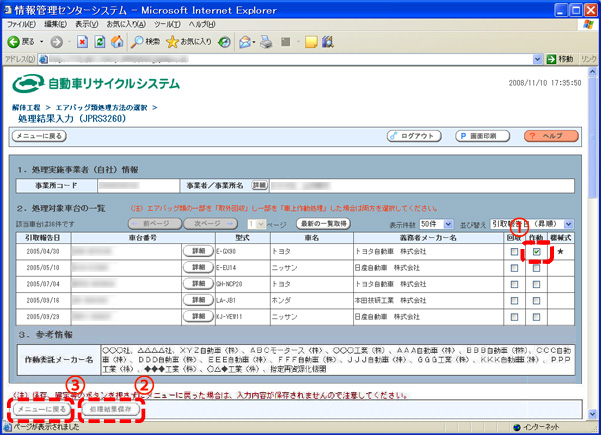This screenshot has width=601, height=435.
Task: Open Mail button dropdown arrow
Action: pos(254,42)
